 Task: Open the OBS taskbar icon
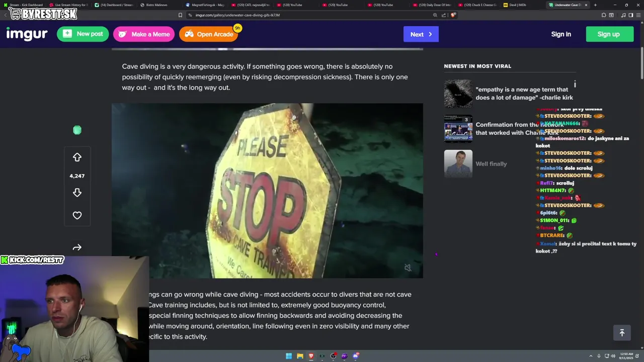[333, 356]
